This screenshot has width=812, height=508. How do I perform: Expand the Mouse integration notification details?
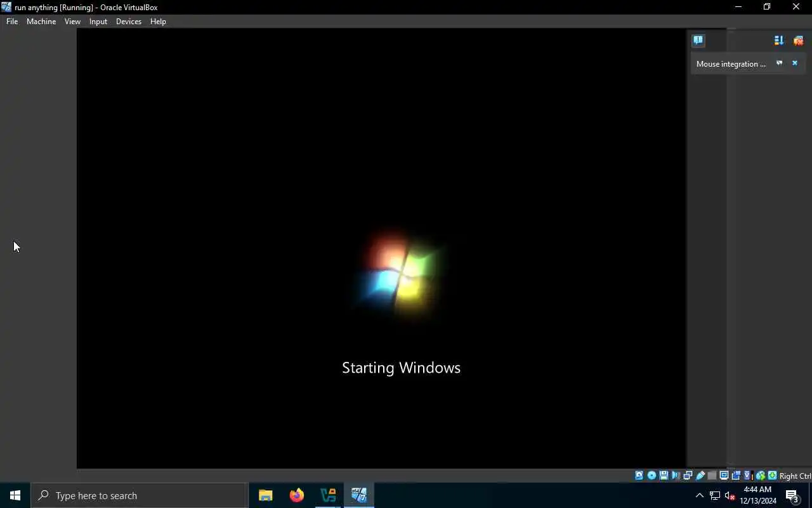click(x=780, y=63)
